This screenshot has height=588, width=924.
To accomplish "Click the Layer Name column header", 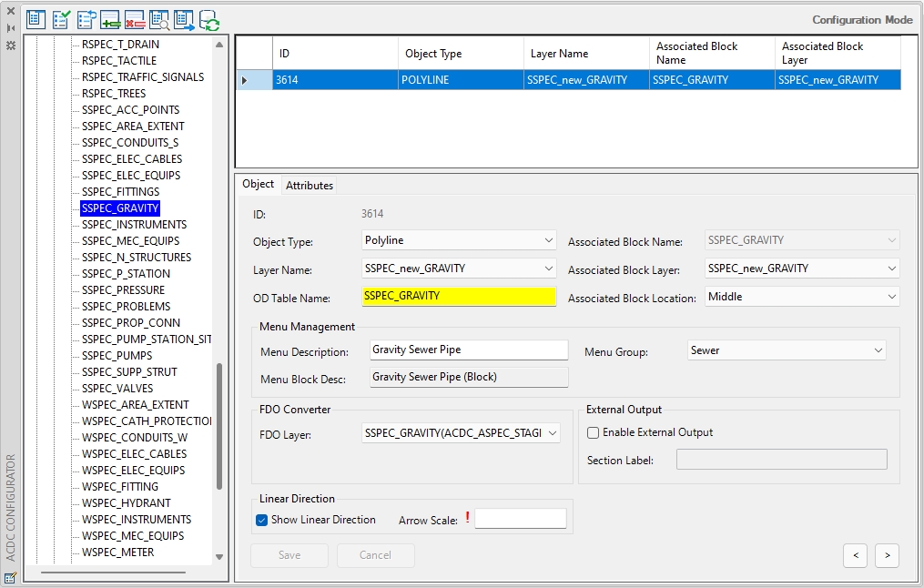I will pyautogui.click(x=586, y=53).
